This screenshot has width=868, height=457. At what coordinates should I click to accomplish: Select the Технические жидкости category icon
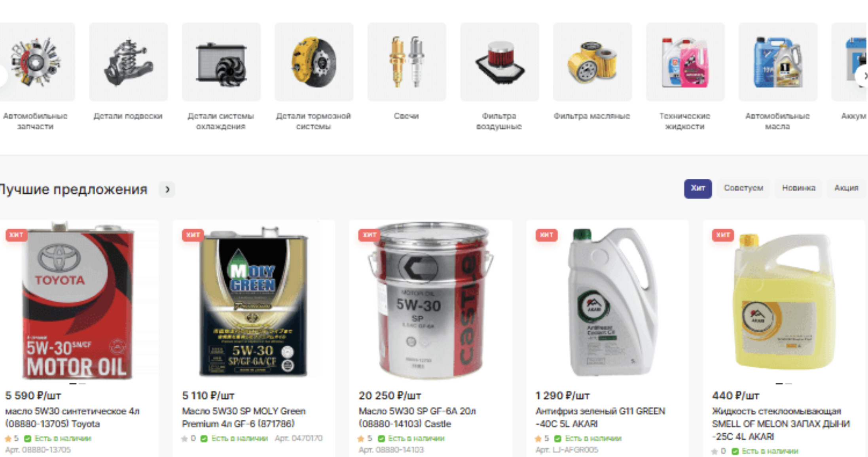(x=685, y=62)
